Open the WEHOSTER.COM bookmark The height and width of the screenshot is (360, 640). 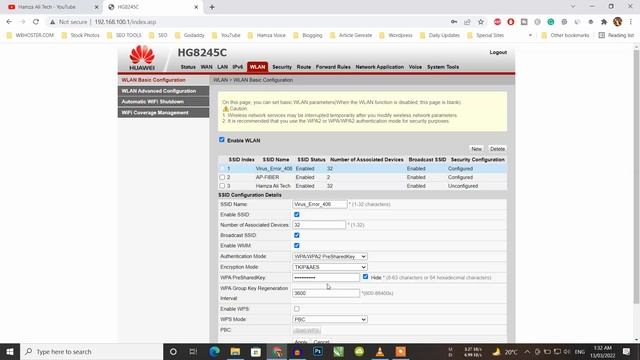(30, 36)
